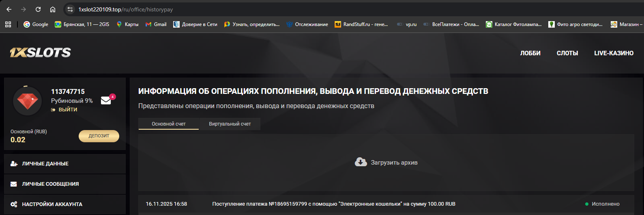Click the 1XSLOTS logo
The height and width of the screenshot is (215, 644).
point(41,53)
